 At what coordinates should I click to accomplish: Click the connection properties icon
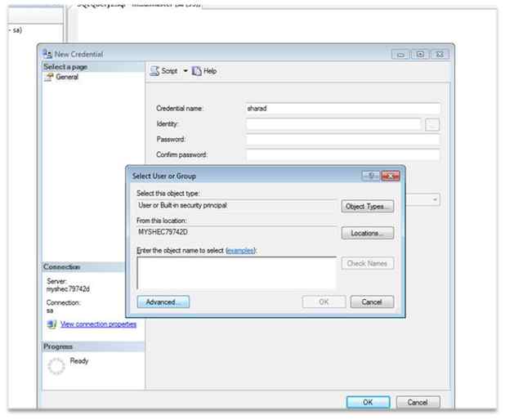click(x=51, y=324)
